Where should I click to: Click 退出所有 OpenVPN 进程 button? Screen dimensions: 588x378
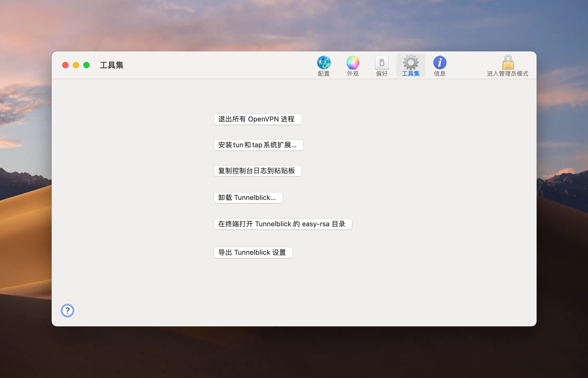(x=257, y=119)
